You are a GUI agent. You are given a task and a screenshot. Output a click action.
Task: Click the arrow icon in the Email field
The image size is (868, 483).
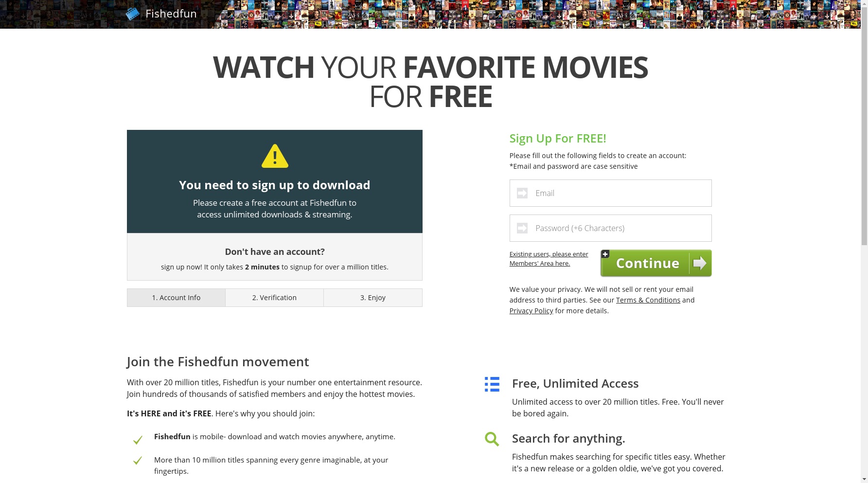click(x=522, y=193)
